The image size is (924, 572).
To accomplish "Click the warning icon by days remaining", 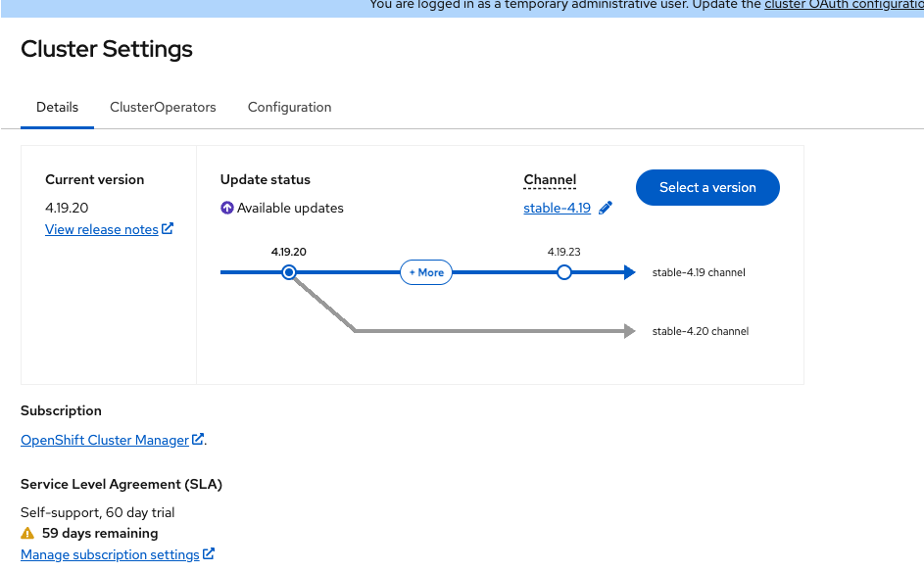I will point(27,534).
